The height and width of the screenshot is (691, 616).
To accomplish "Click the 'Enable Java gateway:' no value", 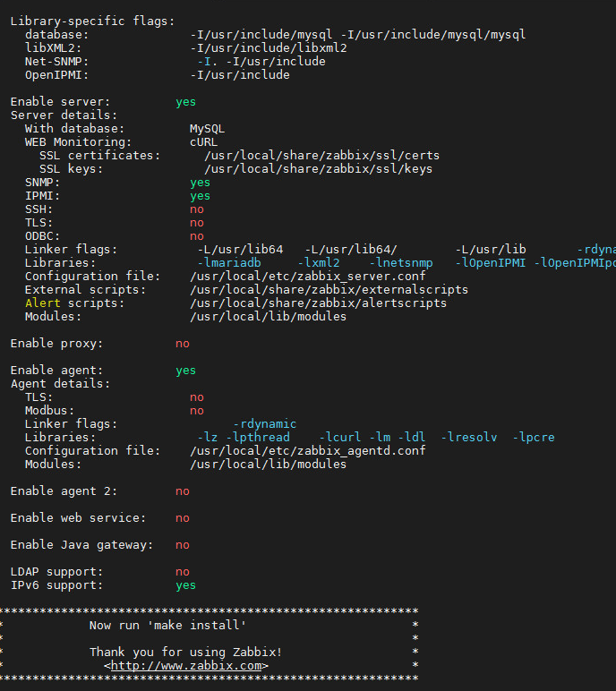I will pyautogui.click(x=183, y=545).
